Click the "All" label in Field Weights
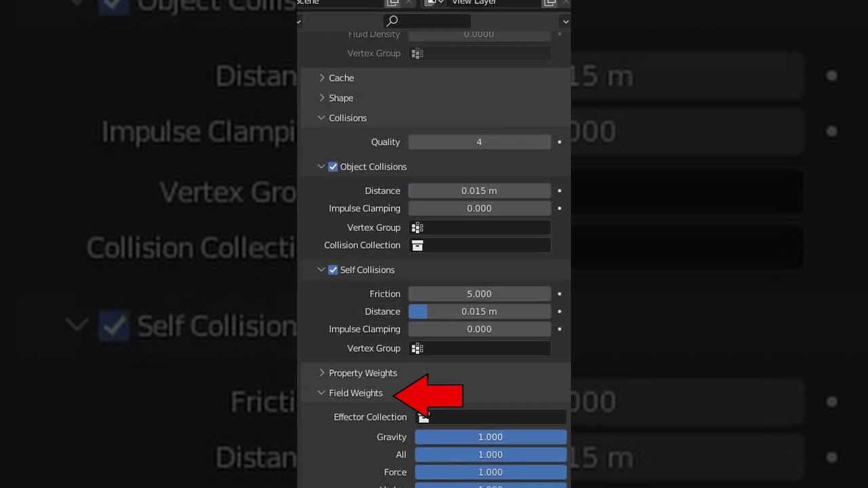 [x=401, y=455]
